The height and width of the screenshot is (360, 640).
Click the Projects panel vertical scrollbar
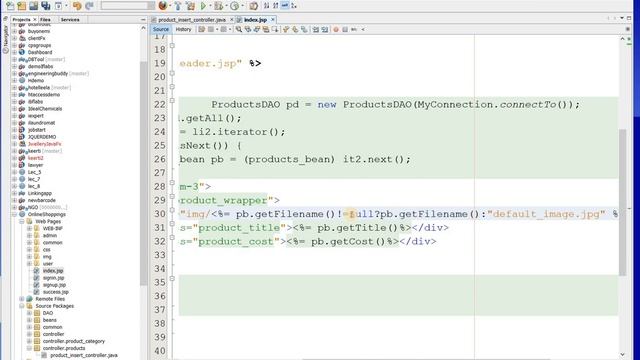click(x=143, y=173)
